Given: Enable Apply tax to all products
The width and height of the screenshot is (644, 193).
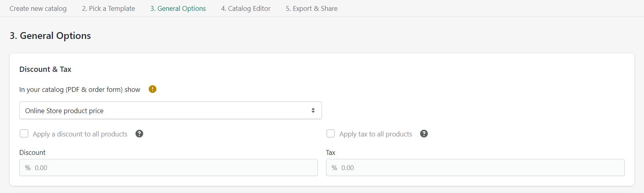Looking at the screenshot, I should click(x=331, y=134).
